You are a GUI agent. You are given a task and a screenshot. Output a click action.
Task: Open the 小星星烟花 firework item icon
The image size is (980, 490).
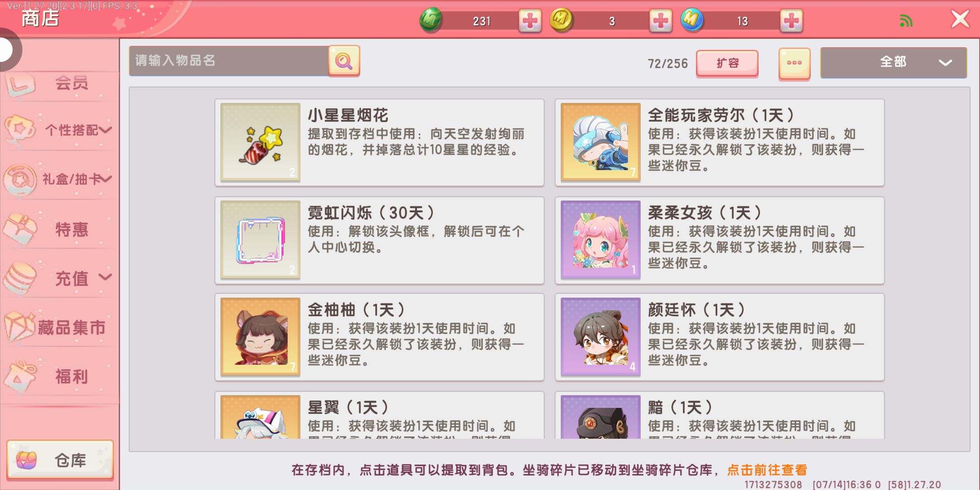260,142
